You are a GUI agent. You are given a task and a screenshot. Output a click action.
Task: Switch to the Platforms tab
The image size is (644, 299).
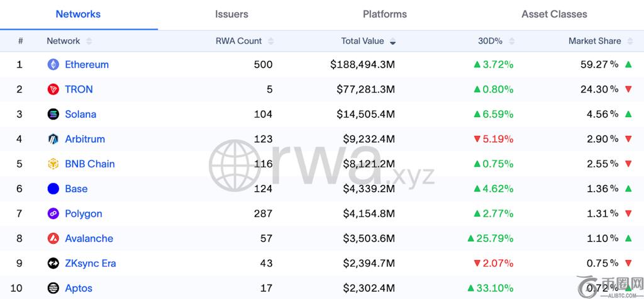click(385, 14)
